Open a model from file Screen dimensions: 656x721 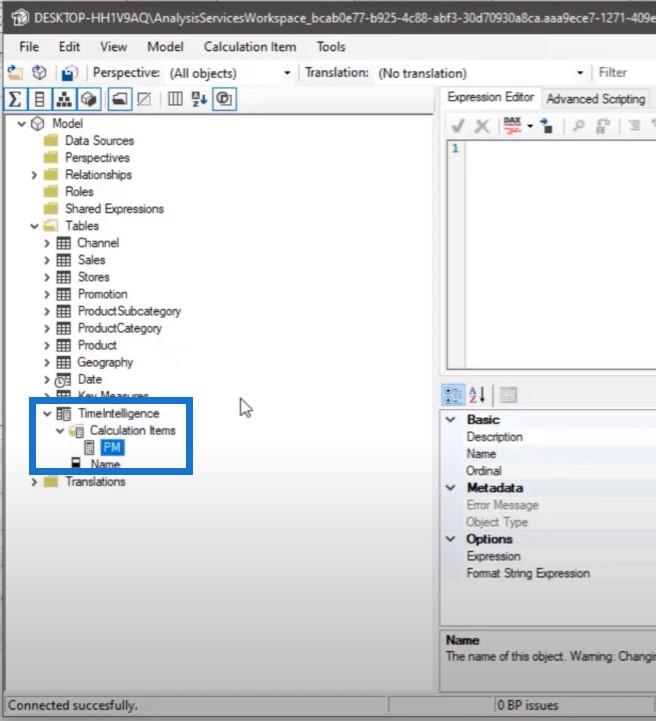click(15, 73)
